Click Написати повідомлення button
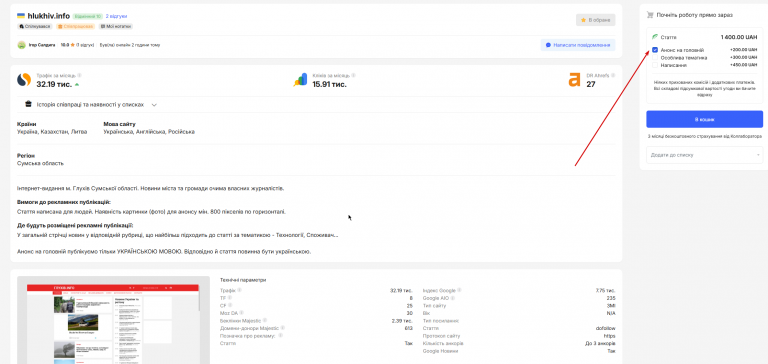Screen dimensions: 768x364 pos(578,45)
